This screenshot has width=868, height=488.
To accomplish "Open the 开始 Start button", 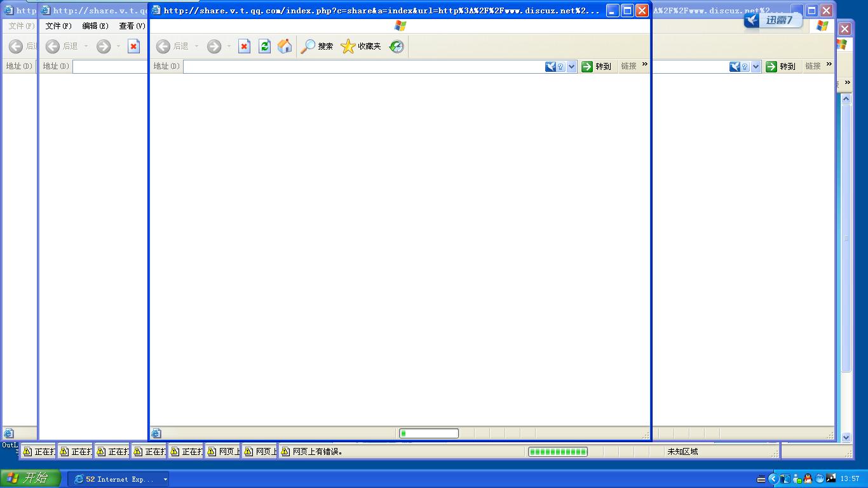I will pos(31,478).
